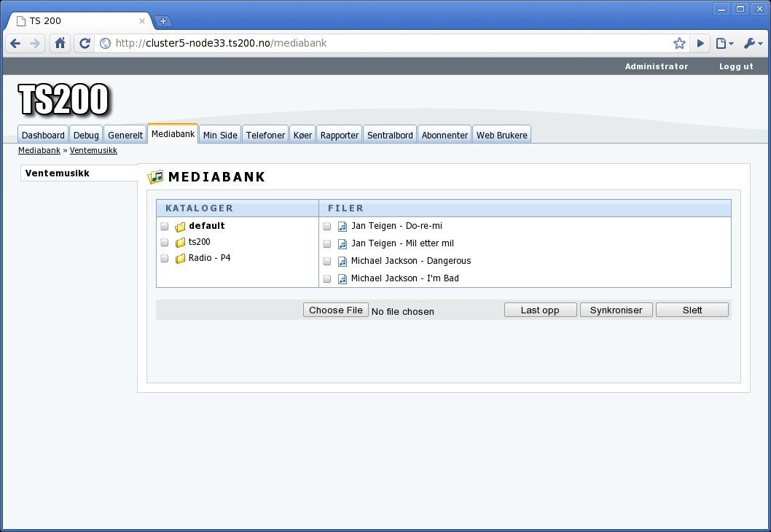Go back with the browser back arrow
This screenshot has width=771, height=532.
[15, 43]
